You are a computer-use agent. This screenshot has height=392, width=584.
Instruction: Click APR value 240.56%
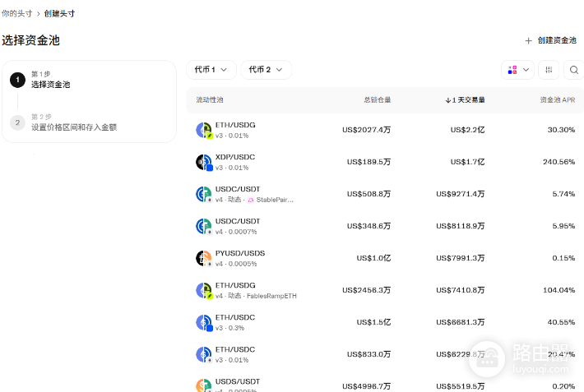(x=559, y=162)
